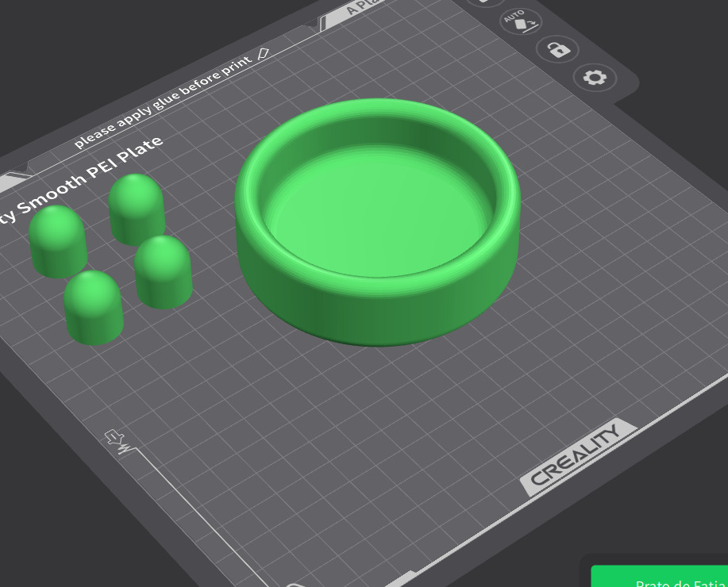
Task: Select the dome closest to the viewer
Action: tap(94, 308)
